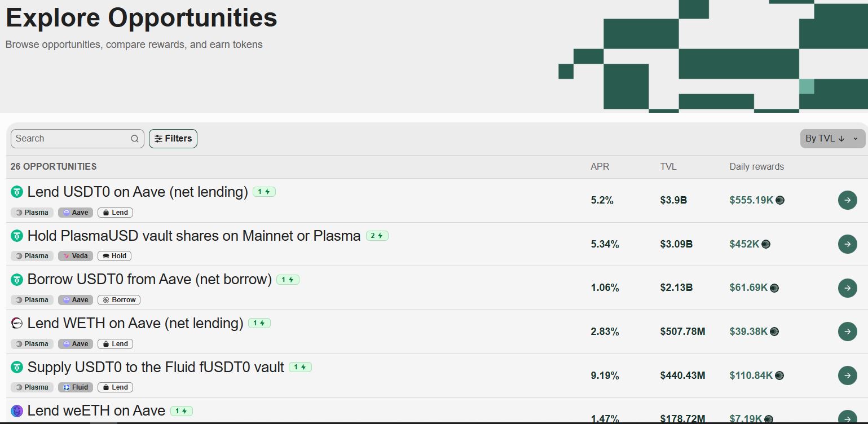
Task: Open arrow for PlasmaUSD vault shares row
Action: [x=847, y=244]
